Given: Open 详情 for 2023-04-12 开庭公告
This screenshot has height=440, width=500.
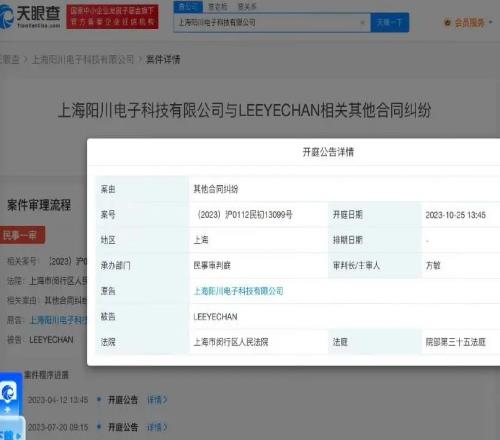Looking at the screenshot, I should 157,399.
